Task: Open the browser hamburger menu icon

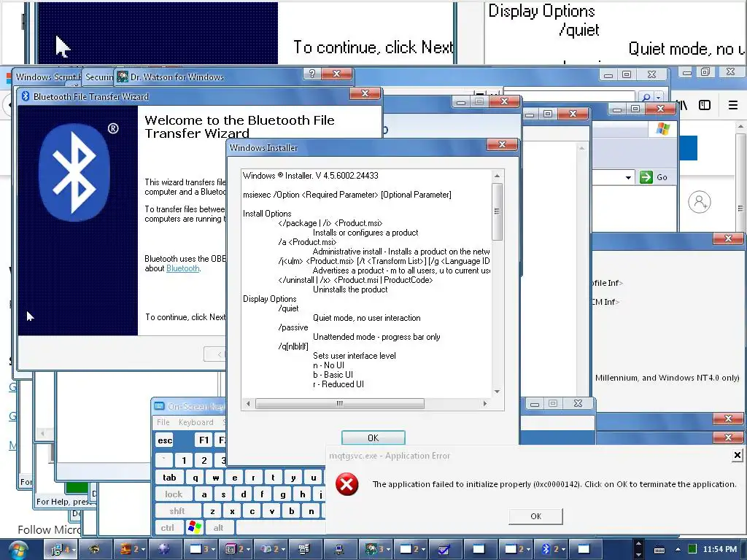Action: 733,105
